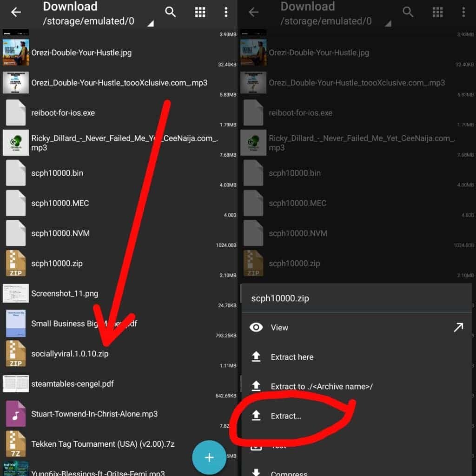Select scph10000.MEC name in left pane
Viewport: 476px width, 476px height.
click(x=60, y=203)
